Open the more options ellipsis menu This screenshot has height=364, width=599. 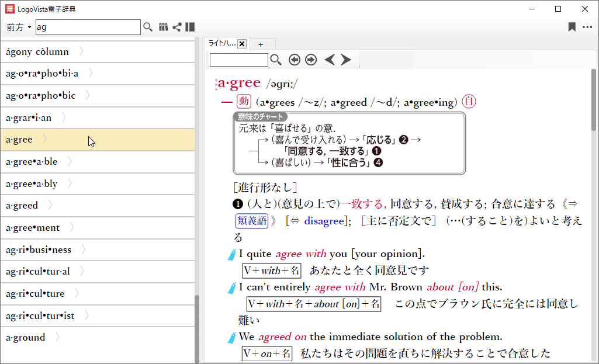pos(587,27)
